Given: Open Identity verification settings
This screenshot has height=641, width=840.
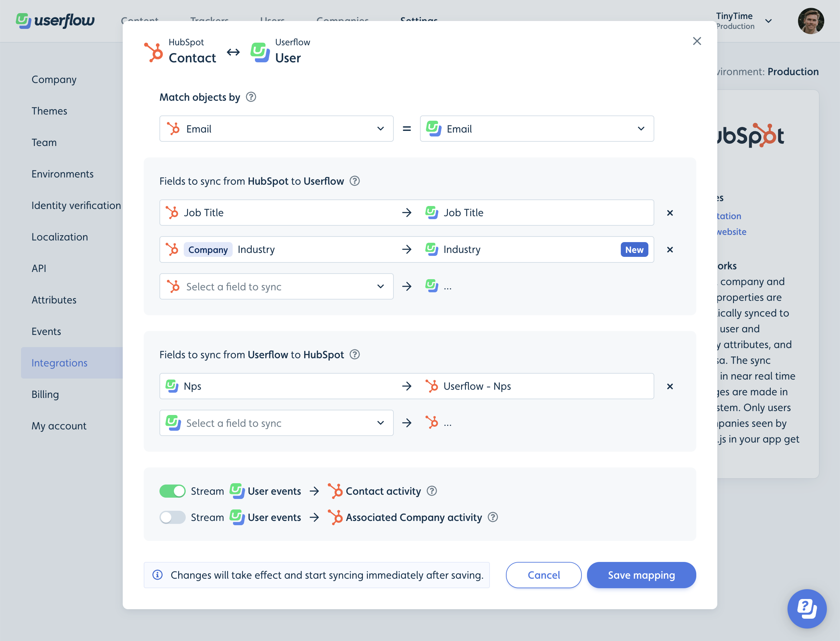Looking at the screenshot, I should 76,205.
